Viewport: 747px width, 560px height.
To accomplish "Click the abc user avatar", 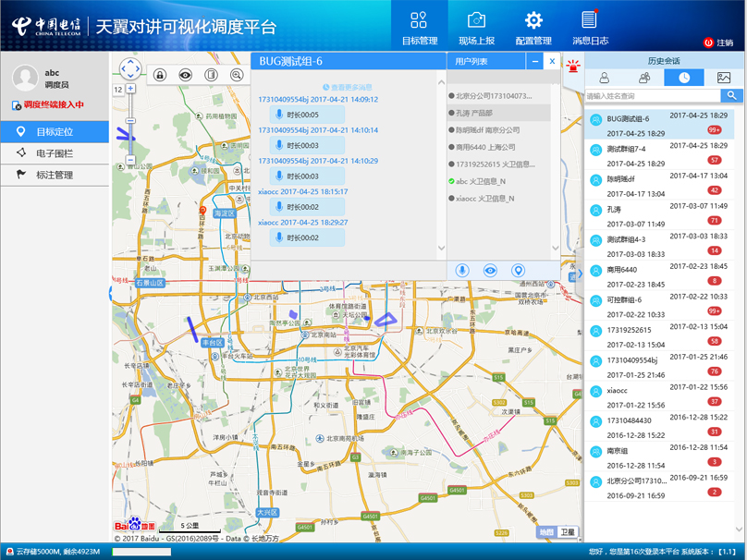I will click(25, 78).
